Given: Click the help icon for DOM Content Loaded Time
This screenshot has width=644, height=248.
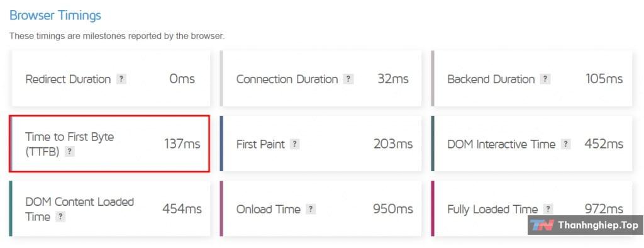Looking at the screenshot, I should click(60, 217).
